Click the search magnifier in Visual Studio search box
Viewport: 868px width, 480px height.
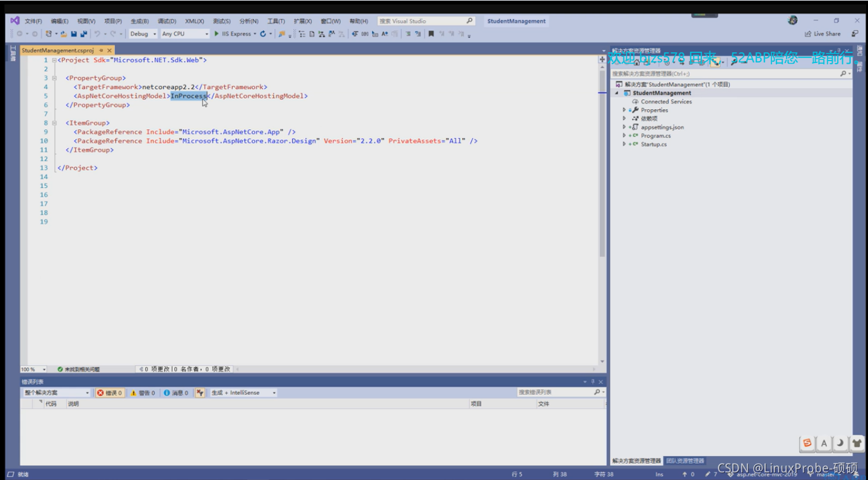click(469, 21)
